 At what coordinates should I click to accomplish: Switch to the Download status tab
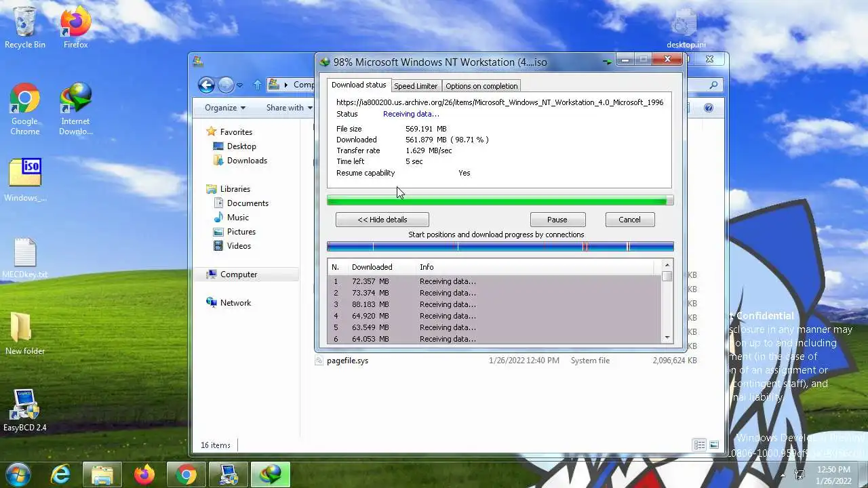point(359,85)
